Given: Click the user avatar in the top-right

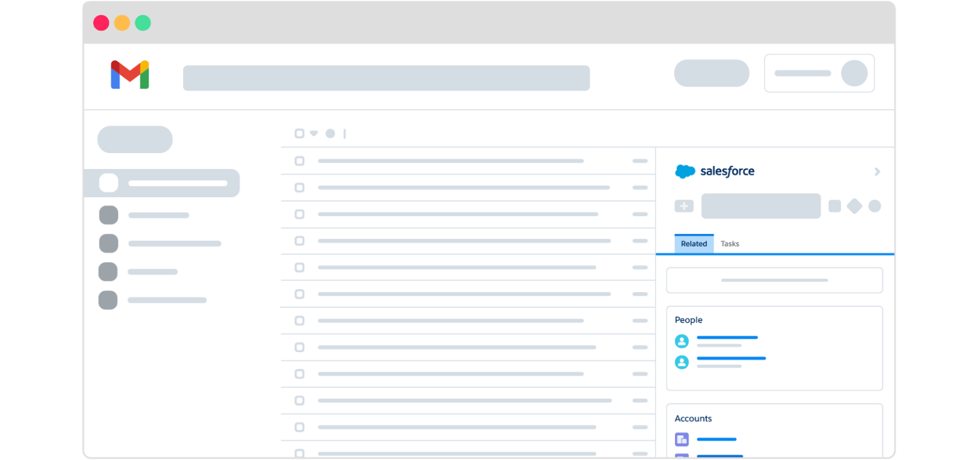Looking at the screenshot, I should [854, 73].
